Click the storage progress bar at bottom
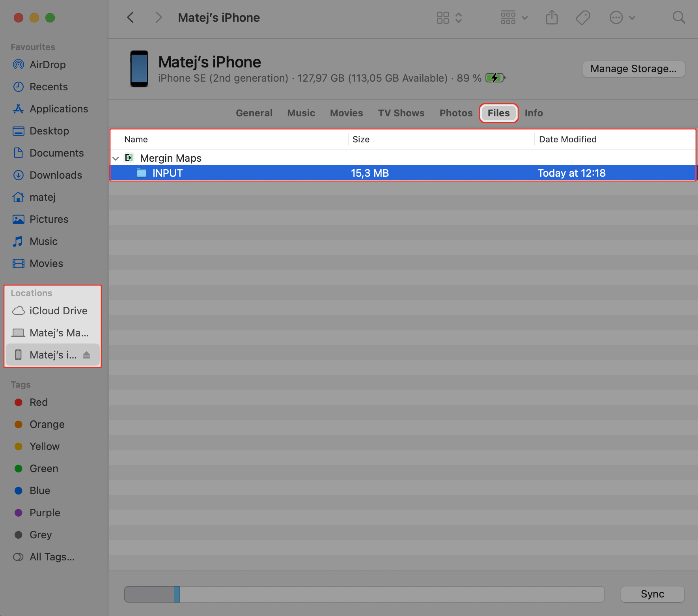Screen dimensions: 698x616 [364, 594]
